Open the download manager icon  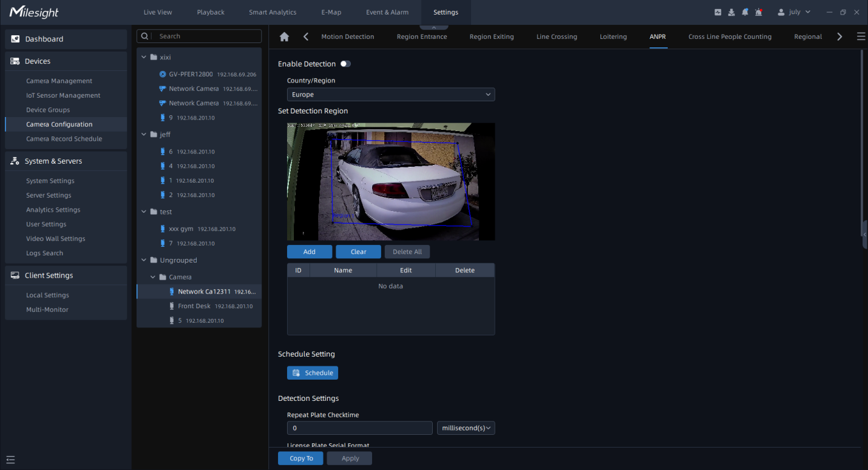[731, 12]
